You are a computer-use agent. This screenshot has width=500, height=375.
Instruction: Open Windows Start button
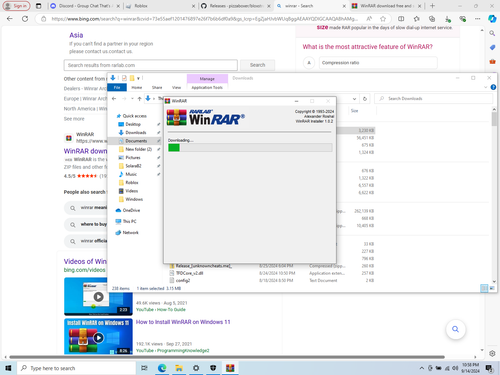point(8,368)
